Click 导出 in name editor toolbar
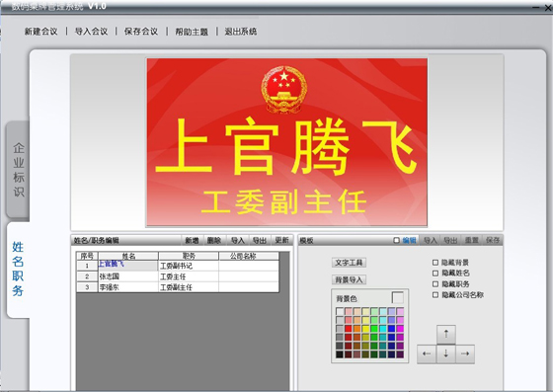The width and height of the screenshot is (553, 392). click(x=260, y=240)
